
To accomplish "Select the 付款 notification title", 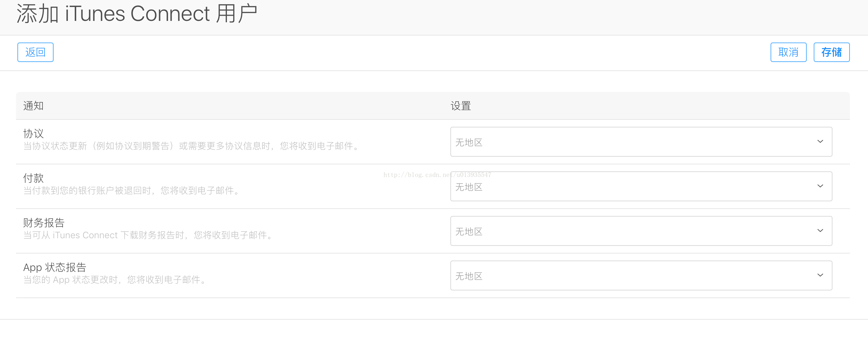I will [x=33, y=178].
